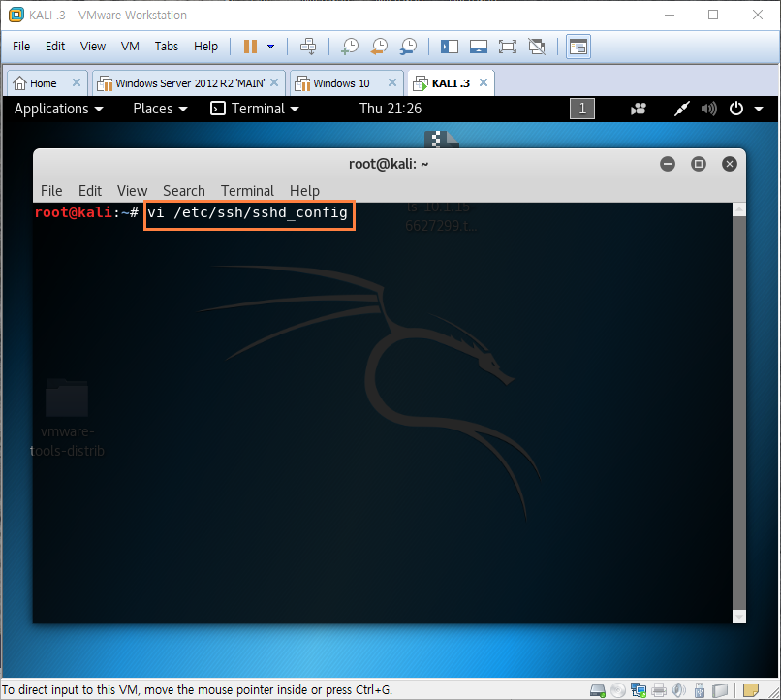Viewport: 781px width, 700px height.
Task: Select workspace 1 indicator
Action: [x=581, y=109]
